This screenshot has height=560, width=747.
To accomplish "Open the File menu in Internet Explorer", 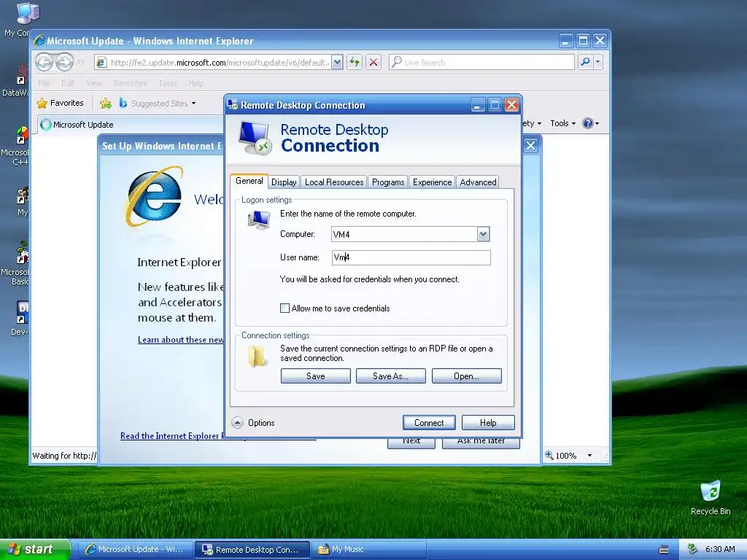I will 44,83.
